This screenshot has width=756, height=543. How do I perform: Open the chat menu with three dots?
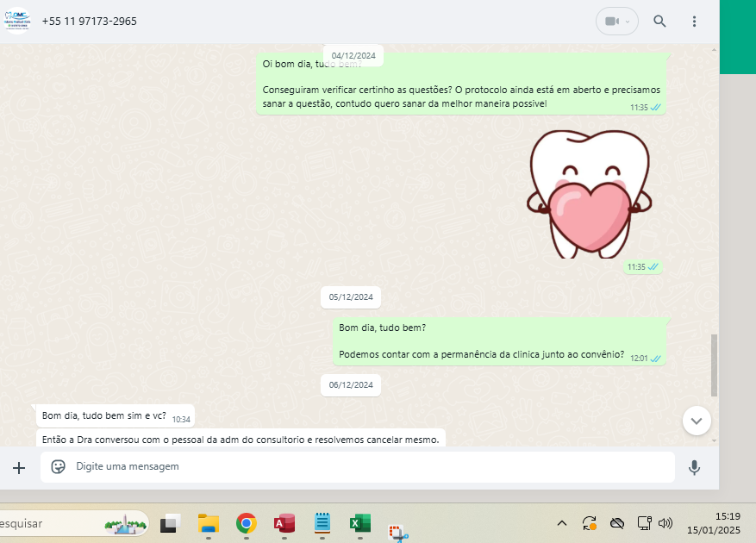tap(694, 22)
